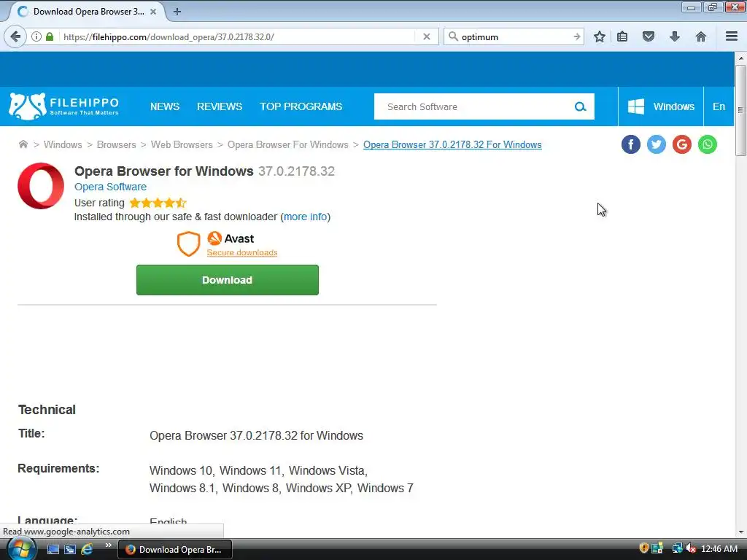
Task: Click the title value Opera Browser 37.0.2178.32 for Windows
Action: 256,436
